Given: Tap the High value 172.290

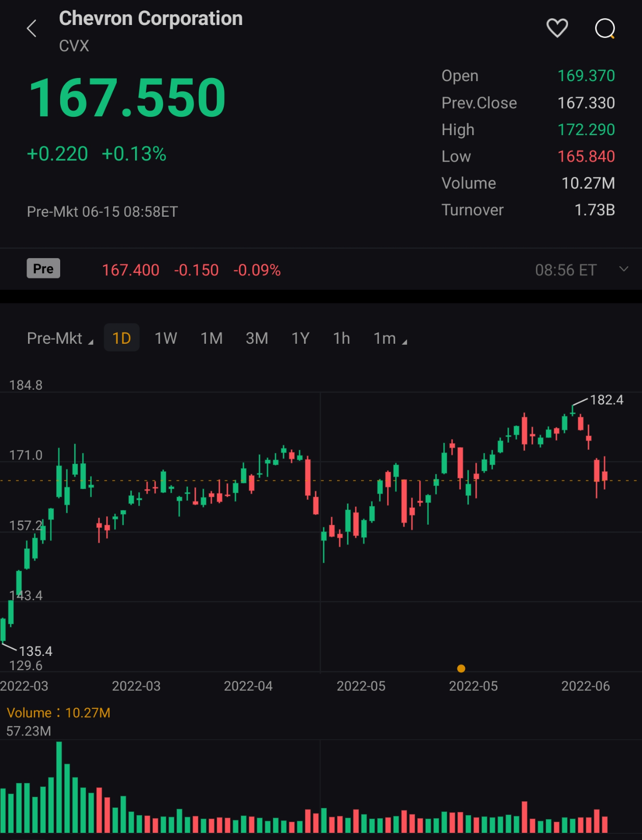Looking at the screenshot, I should click(586, 130).
